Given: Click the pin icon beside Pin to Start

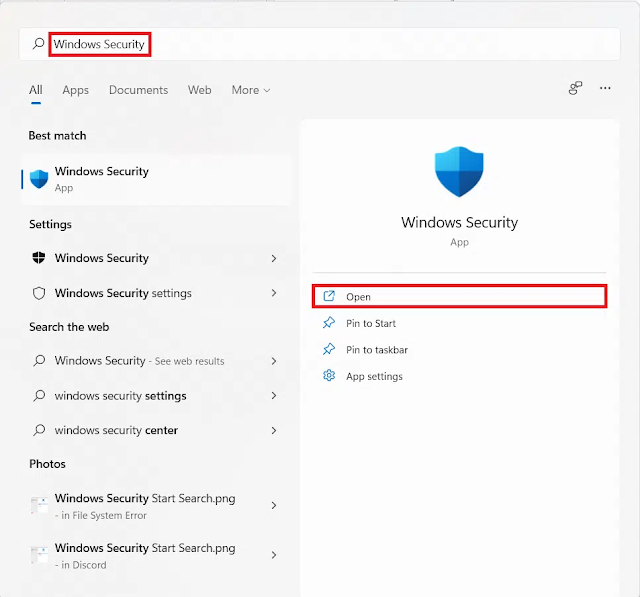Looking at the screenshot, I should click(329, 323).
